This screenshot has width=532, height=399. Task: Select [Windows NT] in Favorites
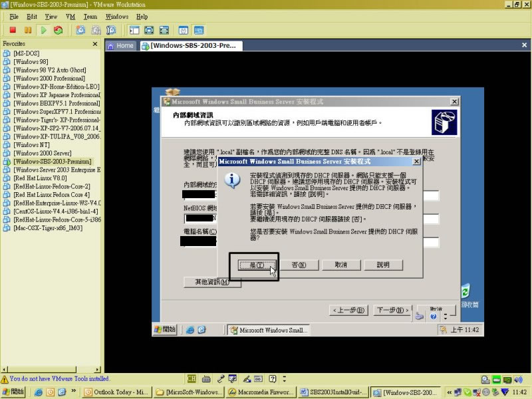click(x=31, y=145)
